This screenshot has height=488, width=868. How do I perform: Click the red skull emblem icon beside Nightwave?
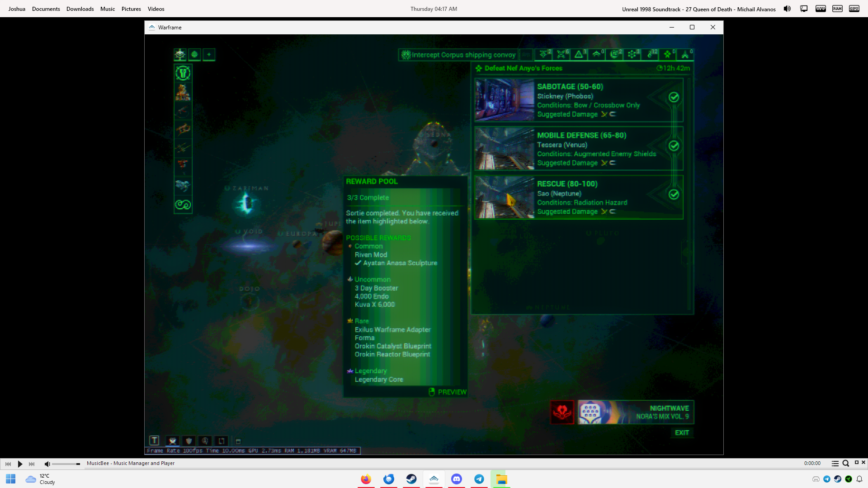562,412
